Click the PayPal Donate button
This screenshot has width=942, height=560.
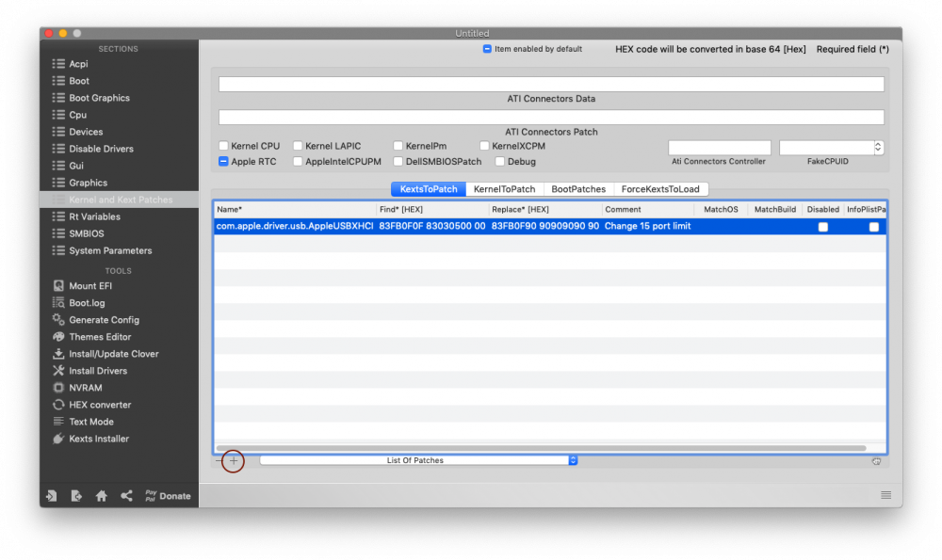[168, 496]
